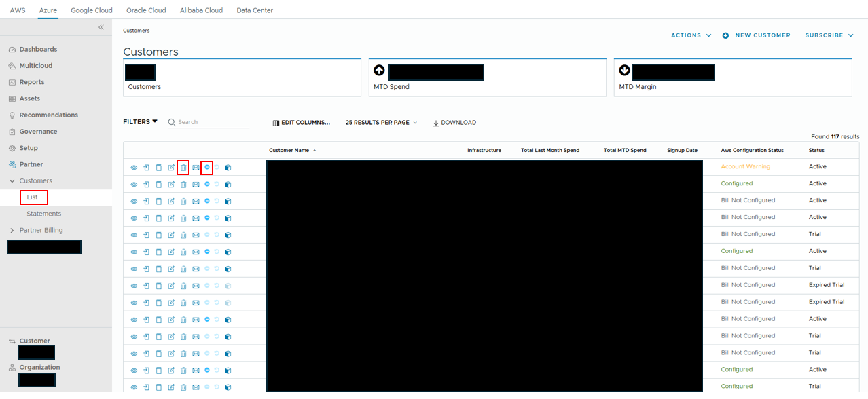Open the List item under Customers
The height and width of the screenshot is (399, 868).
click(x=33, y=197)
